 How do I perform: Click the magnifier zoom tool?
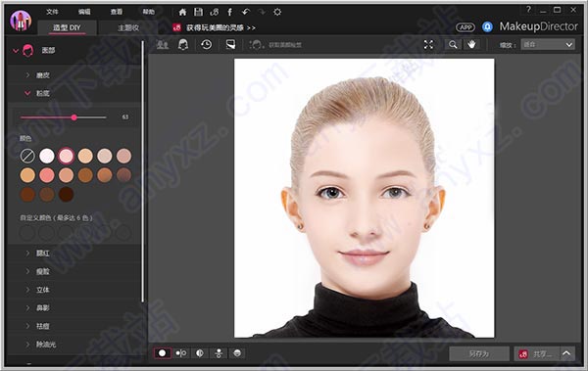click(453, 45)
